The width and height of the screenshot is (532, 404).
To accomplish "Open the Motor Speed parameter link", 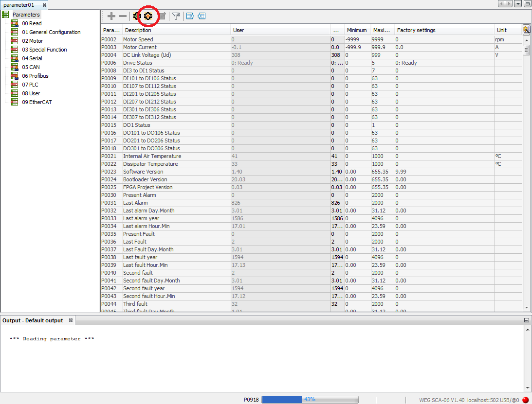I will point(138,39).
